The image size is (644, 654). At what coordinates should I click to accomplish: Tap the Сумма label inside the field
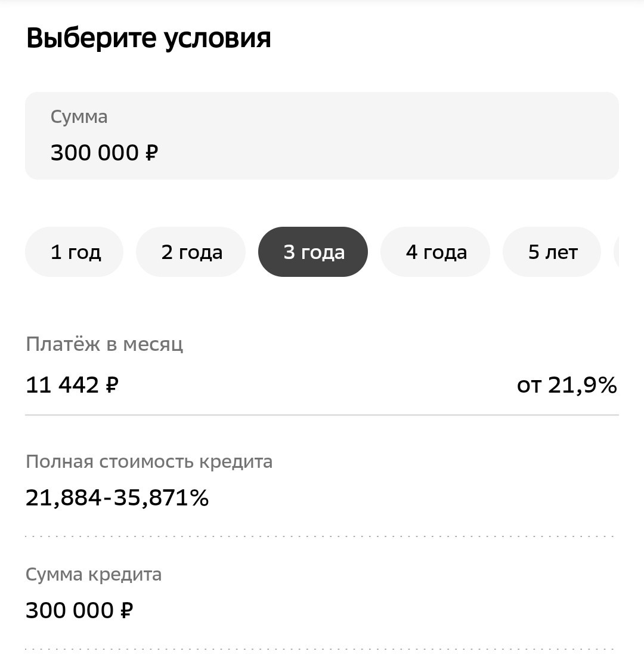(79, 117)
